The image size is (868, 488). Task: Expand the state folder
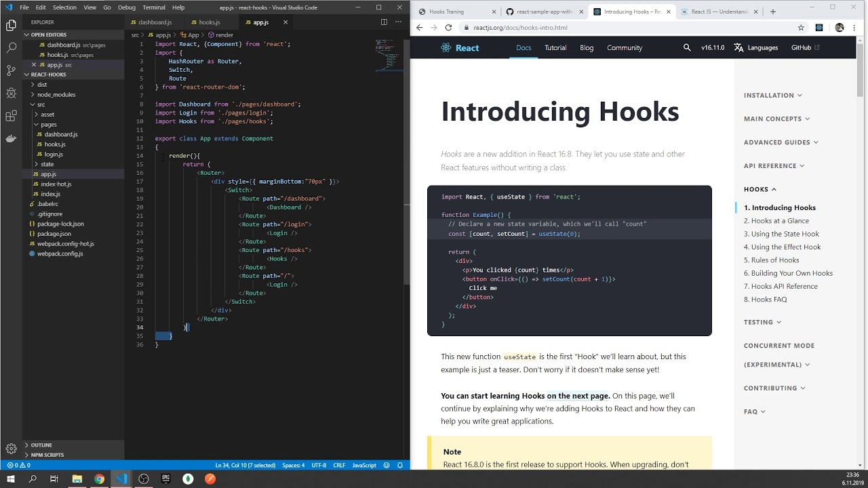[x=47, y=164]
